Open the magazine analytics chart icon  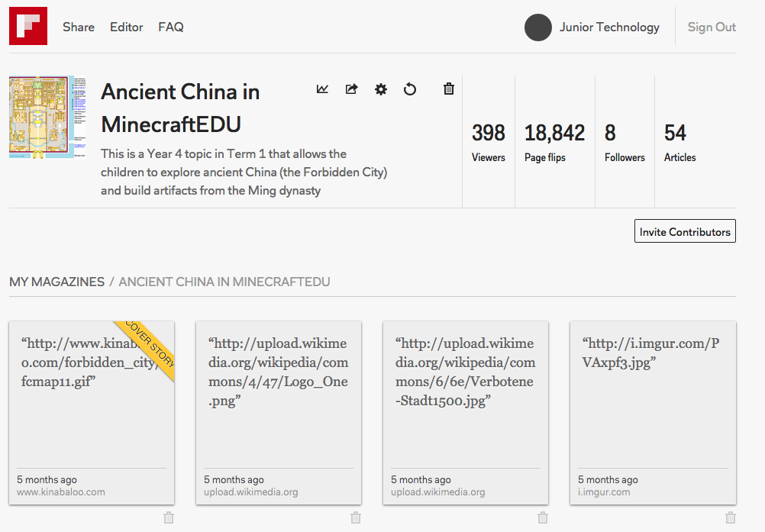point(322,89)
